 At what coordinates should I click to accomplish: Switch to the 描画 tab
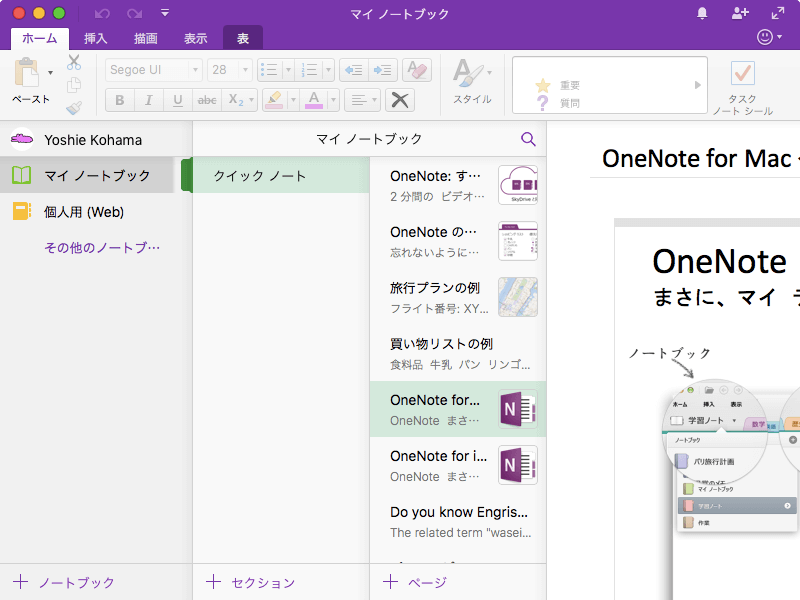(x=145, y=38)
